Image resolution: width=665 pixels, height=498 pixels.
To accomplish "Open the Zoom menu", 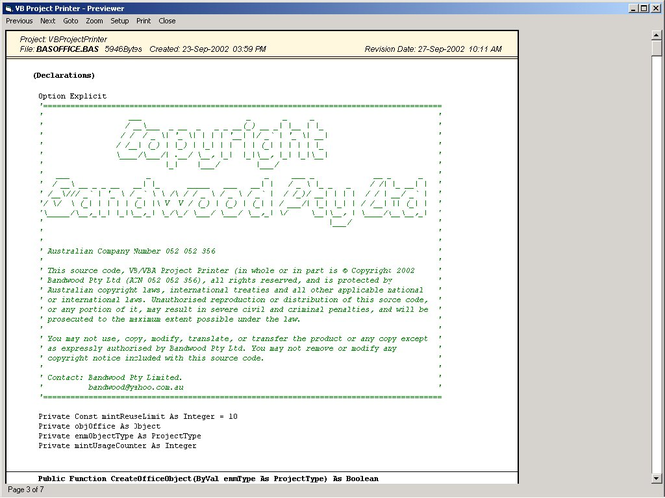I will pos(94,21).
